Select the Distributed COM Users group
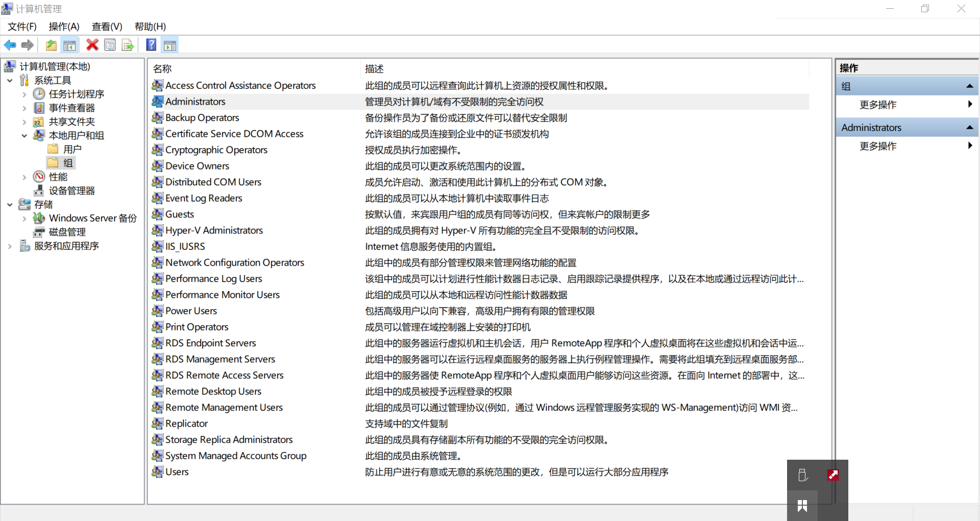This screenshot has width=980, height=521. point(213,182)
